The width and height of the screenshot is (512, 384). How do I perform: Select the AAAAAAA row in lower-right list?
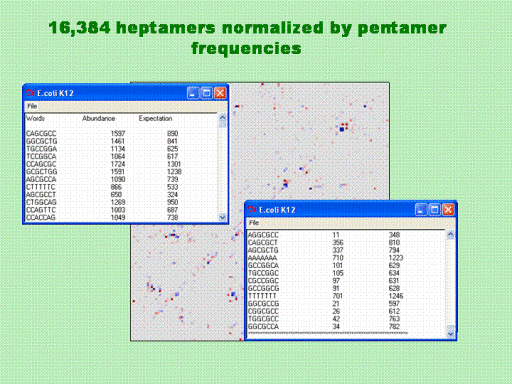[326, 258]
